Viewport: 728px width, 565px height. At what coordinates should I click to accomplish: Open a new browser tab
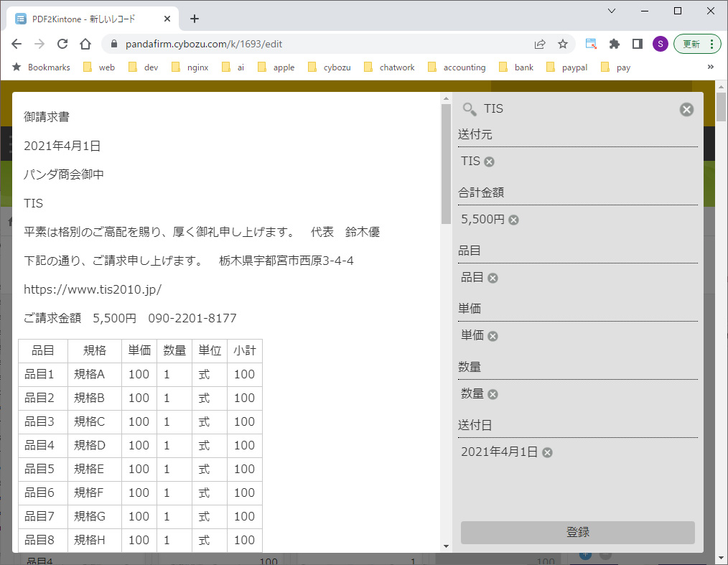pyautogui.click(x=195, y=19)
